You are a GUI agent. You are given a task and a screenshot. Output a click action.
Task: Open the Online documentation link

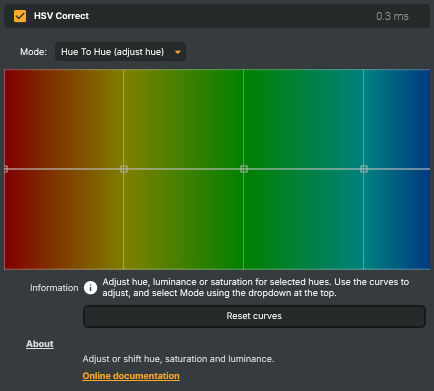tap(131, 376)
